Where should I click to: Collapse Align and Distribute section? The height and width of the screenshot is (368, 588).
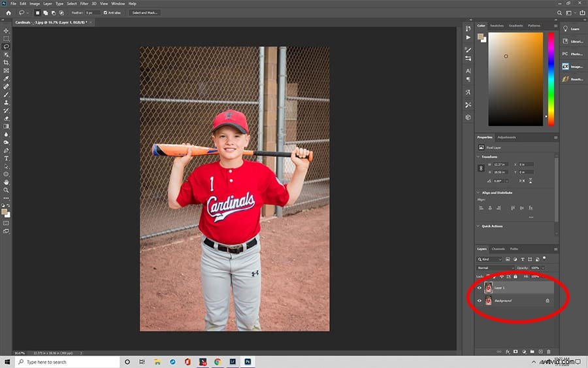click(478, 192)
